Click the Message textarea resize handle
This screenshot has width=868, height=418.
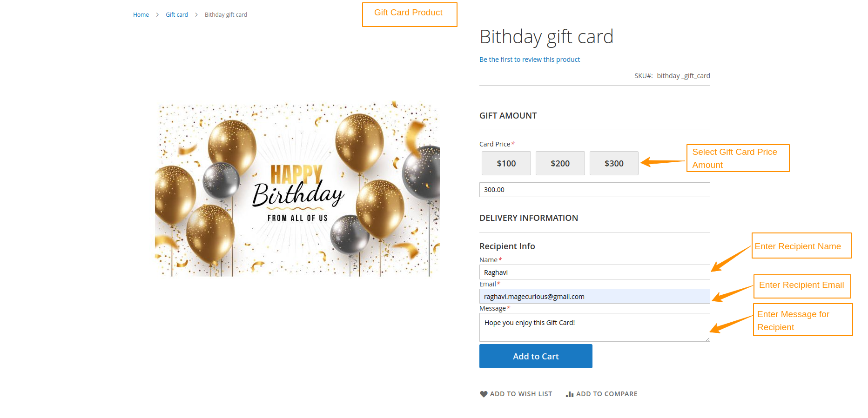707,340
